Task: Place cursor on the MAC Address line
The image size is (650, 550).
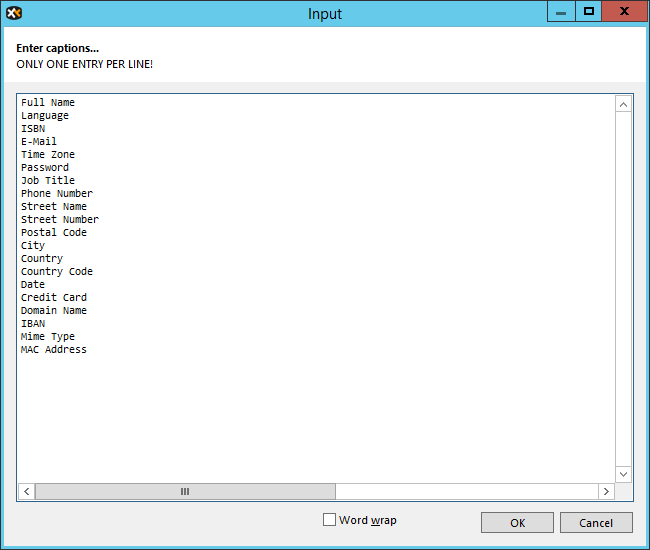Action: click(54, 349)
